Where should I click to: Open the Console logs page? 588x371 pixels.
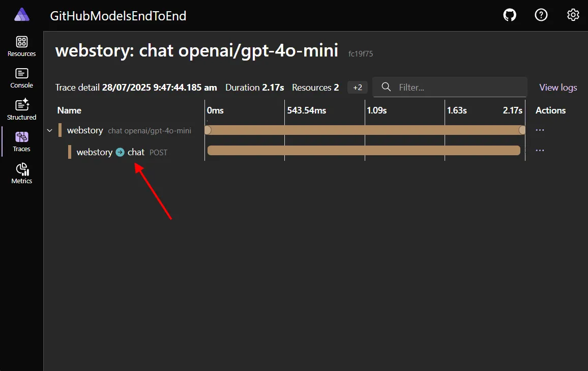(21, 78)
